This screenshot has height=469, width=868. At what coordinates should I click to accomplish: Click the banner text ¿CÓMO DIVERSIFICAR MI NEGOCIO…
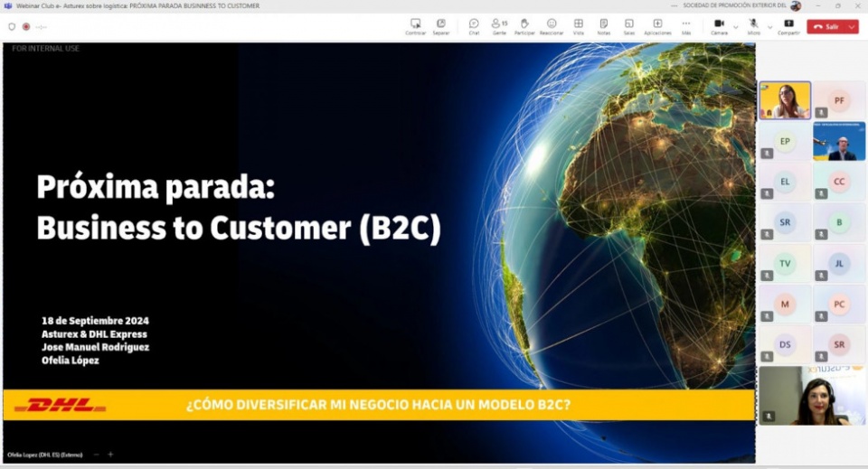(x=378, y=405)
